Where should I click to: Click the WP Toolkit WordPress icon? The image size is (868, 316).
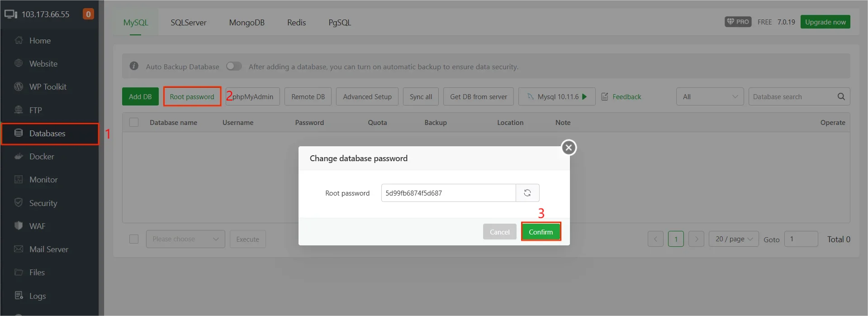[19, 86]
